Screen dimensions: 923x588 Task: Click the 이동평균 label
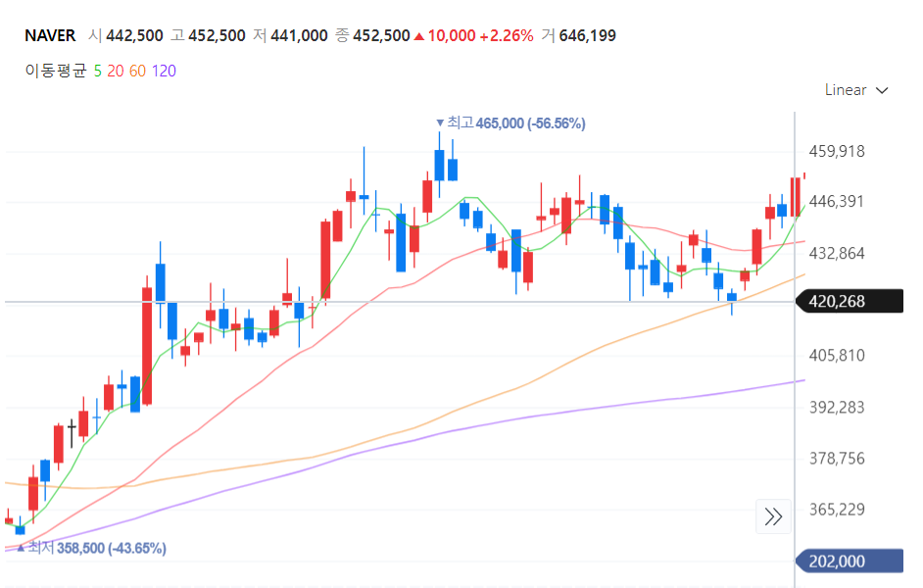pyautogui.click(x=56, y=72)
